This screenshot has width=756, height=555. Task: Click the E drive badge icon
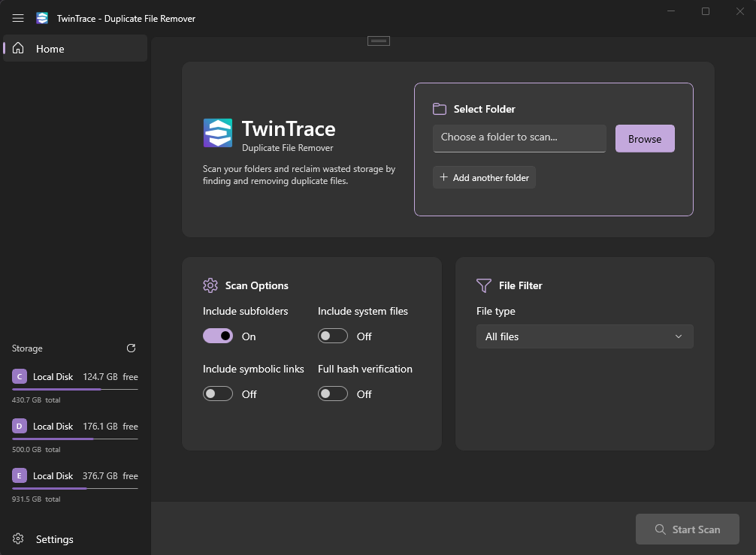(20, 475)
